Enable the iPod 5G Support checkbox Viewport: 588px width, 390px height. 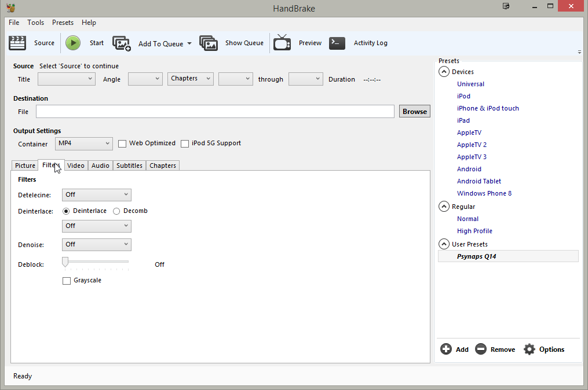pos(185,144)
